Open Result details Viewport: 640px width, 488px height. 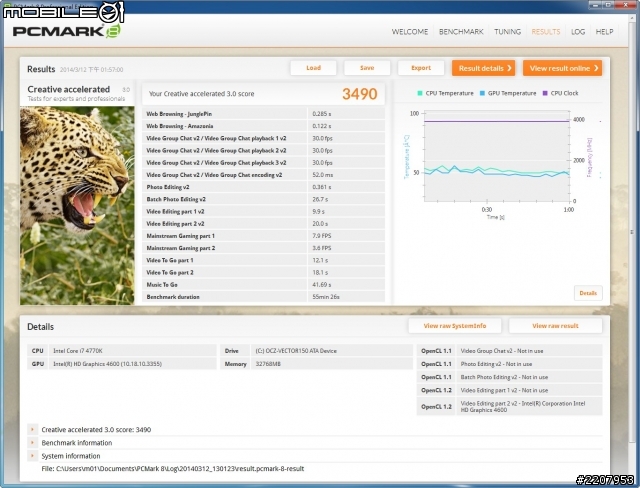point(483,68)
